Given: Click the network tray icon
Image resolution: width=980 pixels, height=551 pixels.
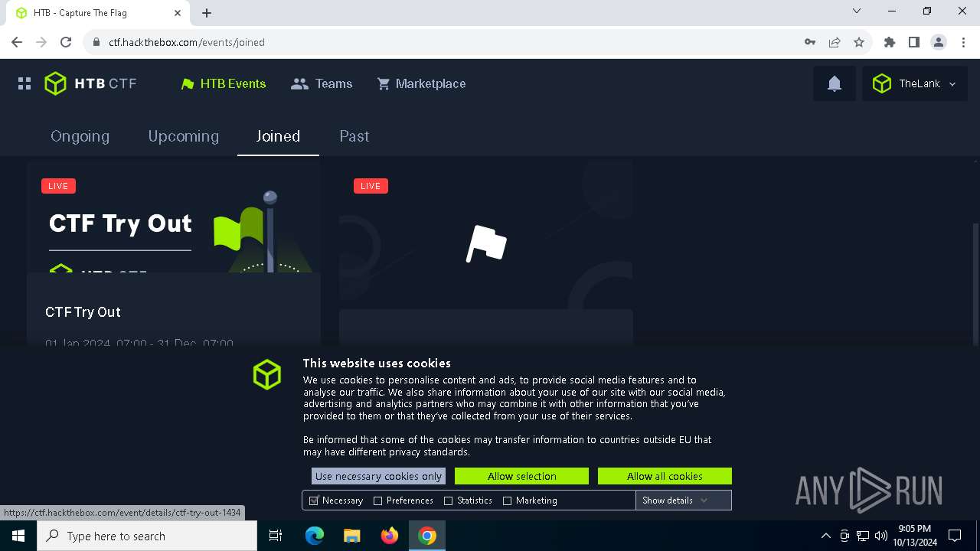Looking at the screenshot, I should (863, 536).
